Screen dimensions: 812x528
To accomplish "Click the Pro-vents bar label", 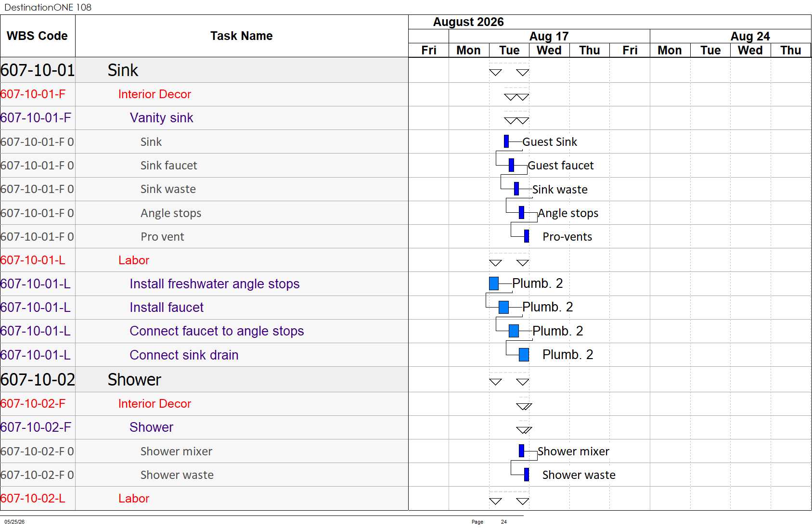I will (567, 237).
